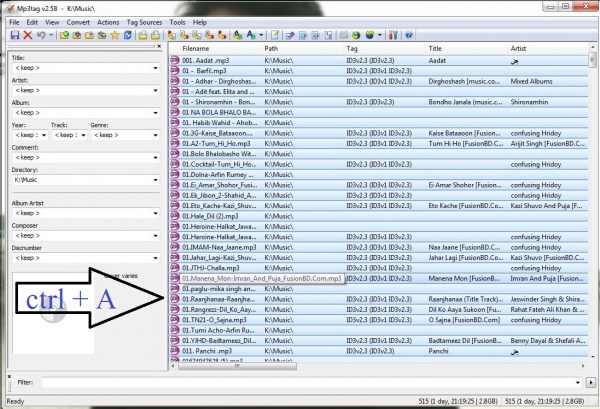Select file '011. Panchi .mp3'
600x409 pixels.
[207, 351]
